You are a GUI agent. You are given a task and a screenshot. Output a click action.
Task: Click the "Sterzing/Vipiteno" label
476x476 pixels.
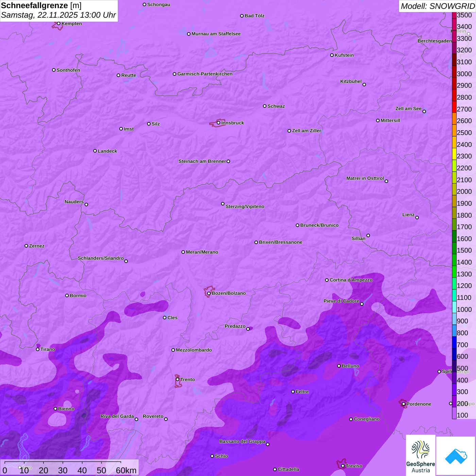pos(245,206)
